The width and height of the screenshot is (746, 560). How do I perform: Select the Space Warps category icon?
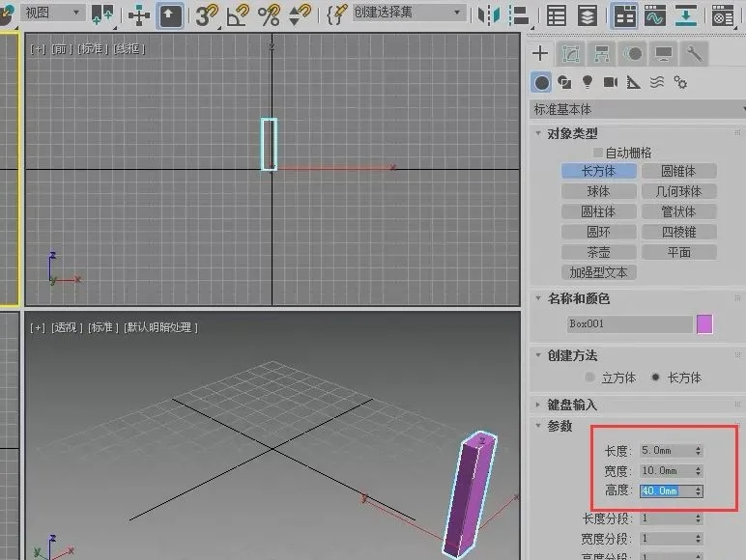pyautogui.click(x=657, y=82)
